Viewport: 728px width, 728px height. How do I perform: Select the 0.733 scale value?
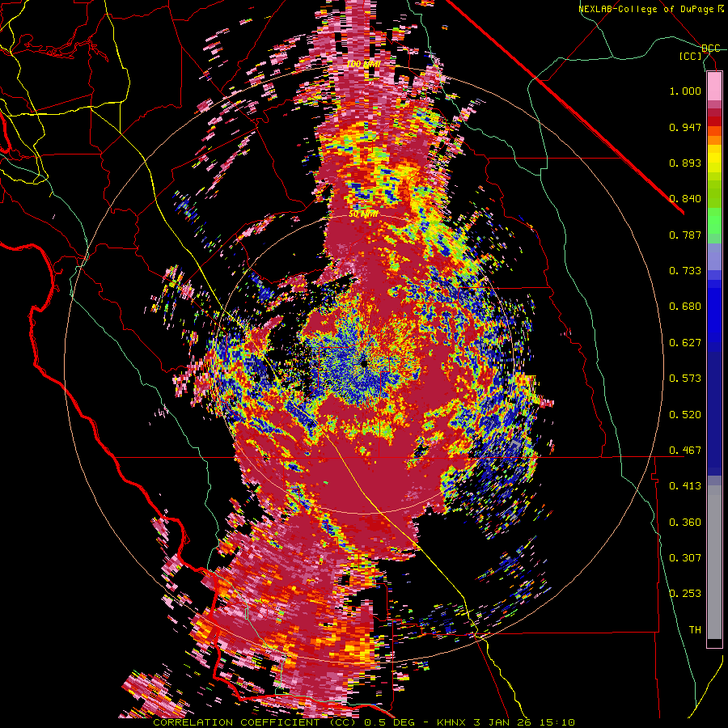(685, 271)
